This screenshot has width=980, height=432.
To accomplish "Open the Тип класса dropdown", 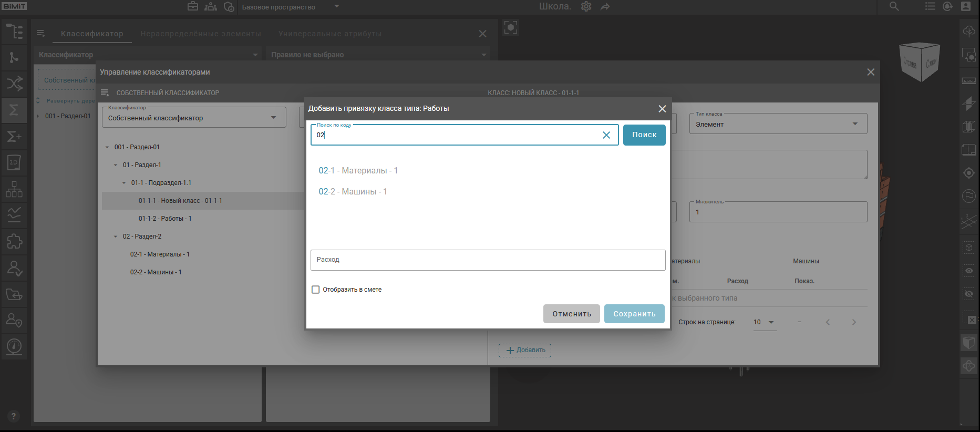I will (777, 124).
